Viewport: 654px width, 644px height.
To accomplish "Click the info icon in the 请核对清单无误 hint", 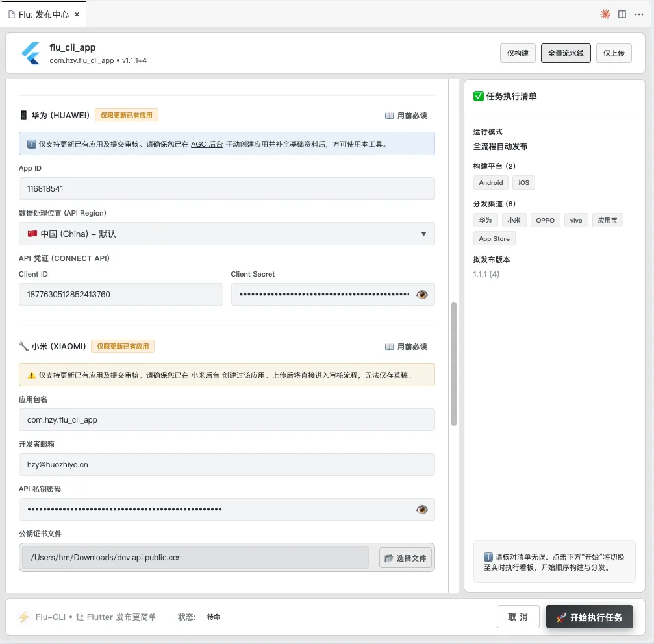I will click(488, 557).
